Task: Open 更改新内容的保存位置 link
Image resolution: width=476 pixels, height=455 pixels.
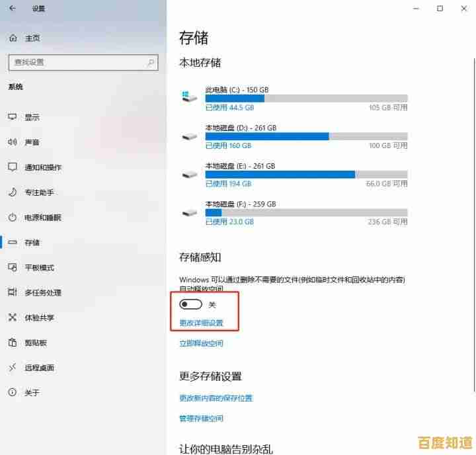Action: (x=216, y=398)
